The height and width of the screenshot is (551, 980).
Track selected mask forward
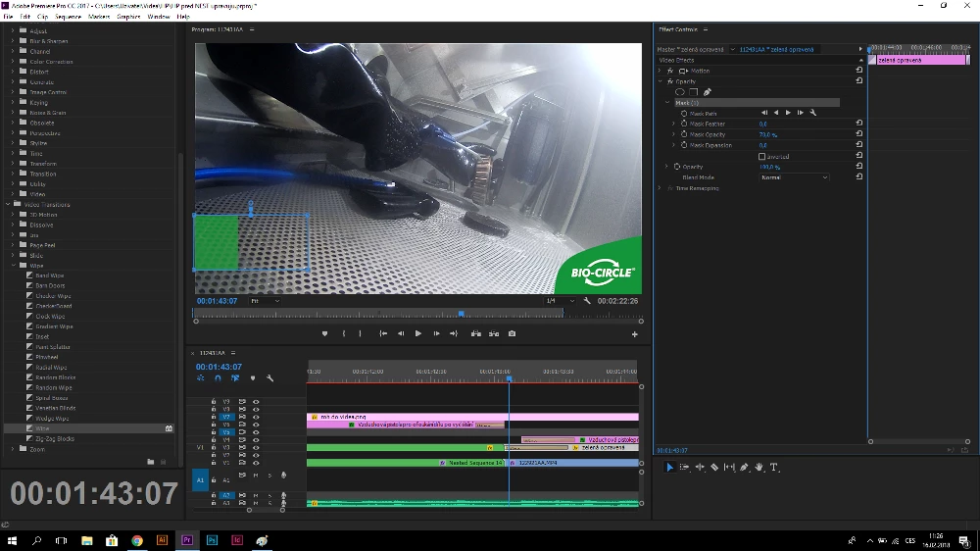(x=788, y=113)
